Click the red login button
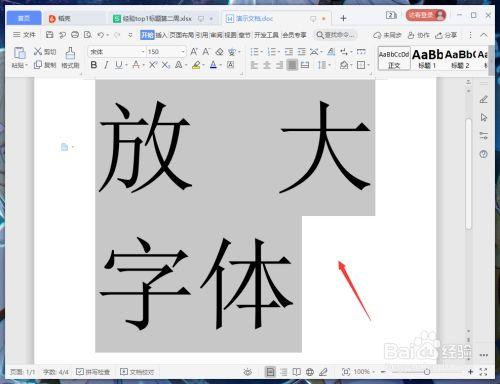The width and height of the screenshot is (500, 384). 426,15
